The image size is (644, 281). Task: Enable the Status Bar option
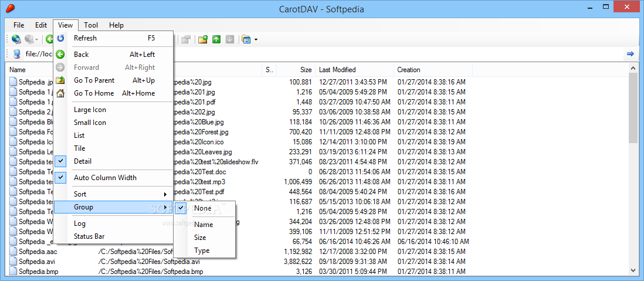113,236
